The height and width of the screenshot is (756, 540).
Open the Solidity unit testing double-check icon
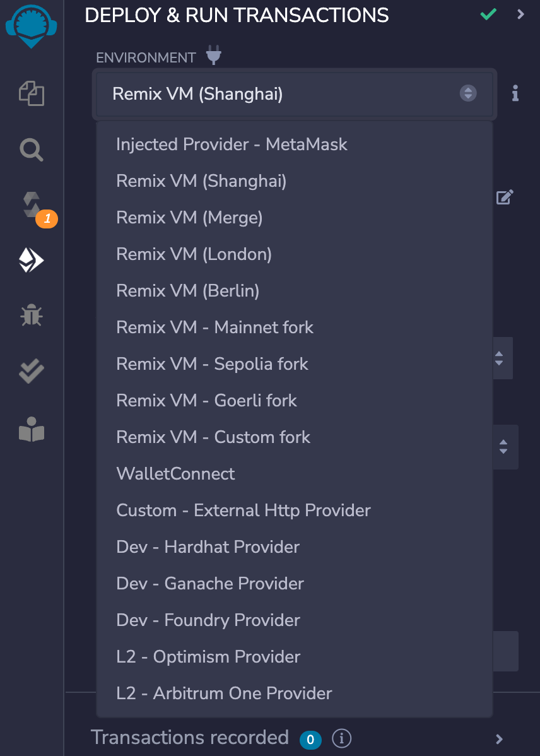coord(32,371)
